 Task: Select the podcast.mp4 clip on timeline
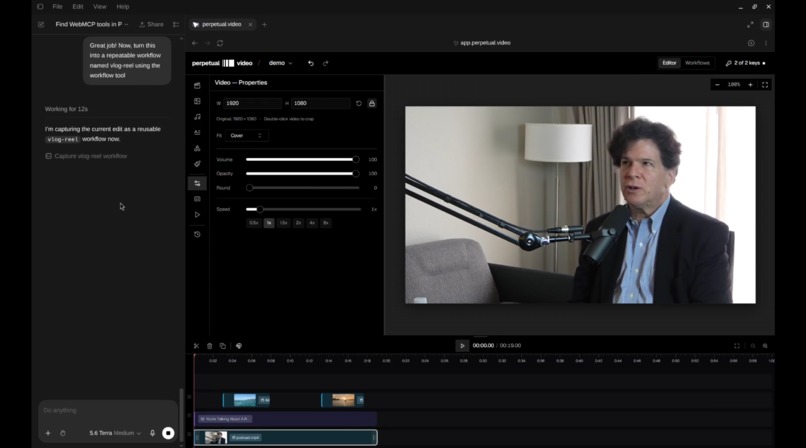click(286, 438)
